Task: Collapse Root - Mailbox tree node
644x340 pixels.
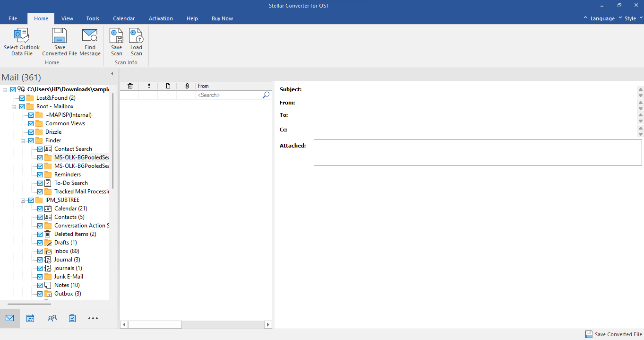Action: tap(14, 107)
